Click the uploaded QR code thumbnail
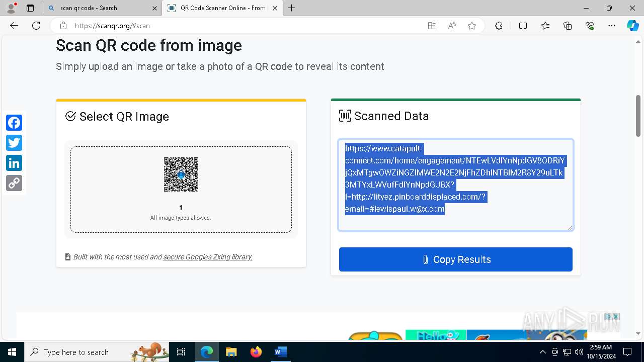 tap(181, 174)
